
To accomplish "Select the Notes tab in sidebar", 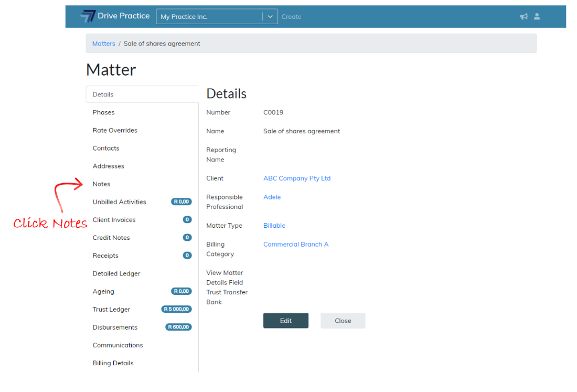I will (102, 184).
